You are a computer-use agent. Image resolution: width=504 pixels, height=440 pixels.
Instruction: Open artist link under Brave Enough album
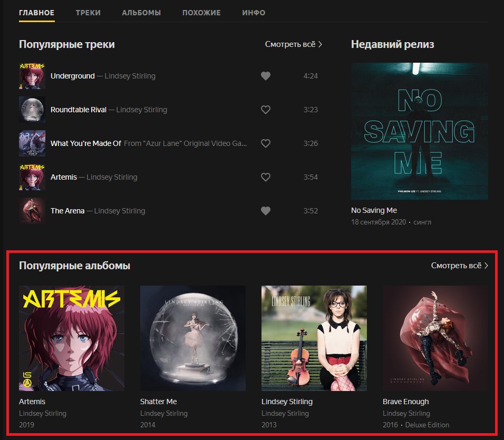pos(406,413)
